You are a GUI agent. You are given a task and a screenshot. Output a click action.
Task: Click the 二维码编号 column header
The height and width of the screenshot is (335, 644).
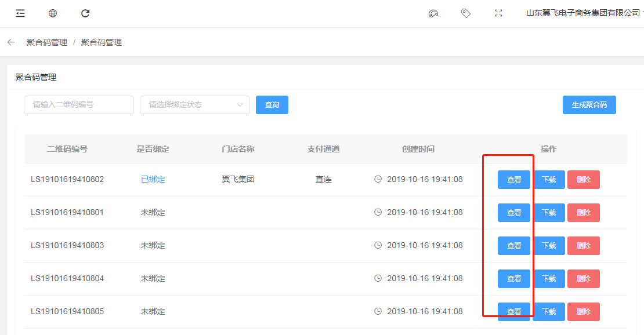pos(67,149)
